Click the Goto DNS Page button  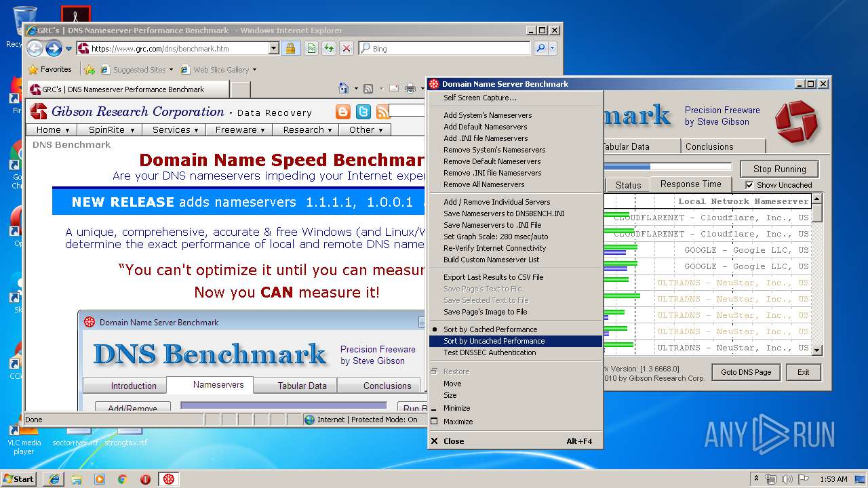[x=746, y=372]
